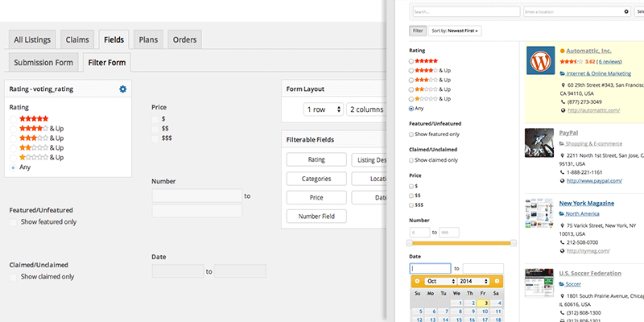Check the Show featured only box in sidebar

[x=411, y=134]
